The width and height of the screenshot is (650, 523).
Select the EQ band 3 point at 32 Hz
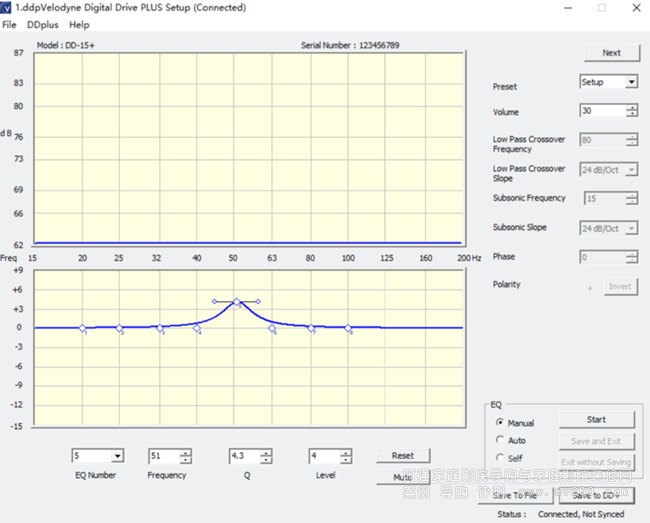[159, 327]
